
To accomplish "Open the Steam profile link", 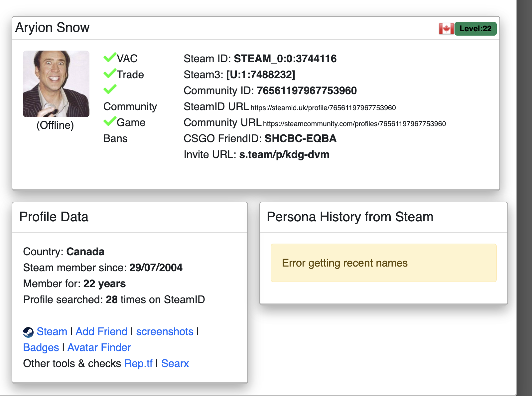I will (x=52, y=332).
